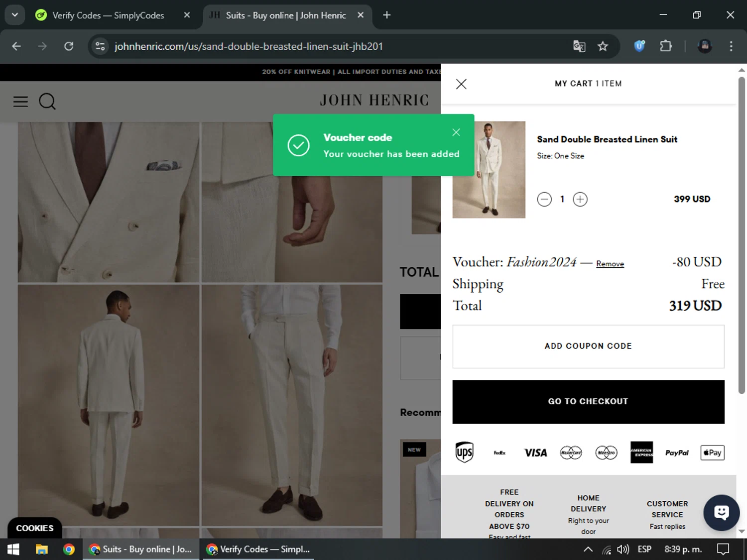Click the PayPal payment icon
Screen dimensions: 747x560
click(x=677, y=452)
